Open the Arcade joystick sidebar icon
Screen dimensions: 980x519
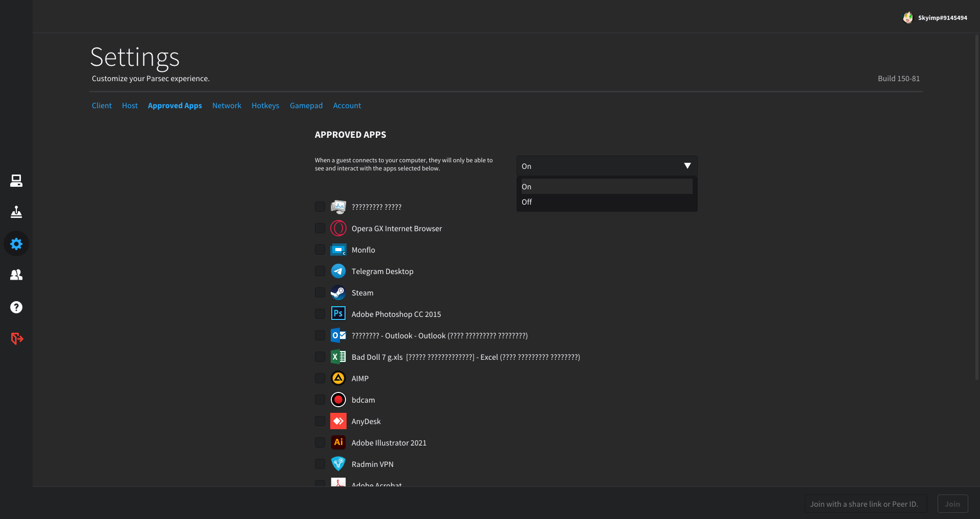coord(16,212)
